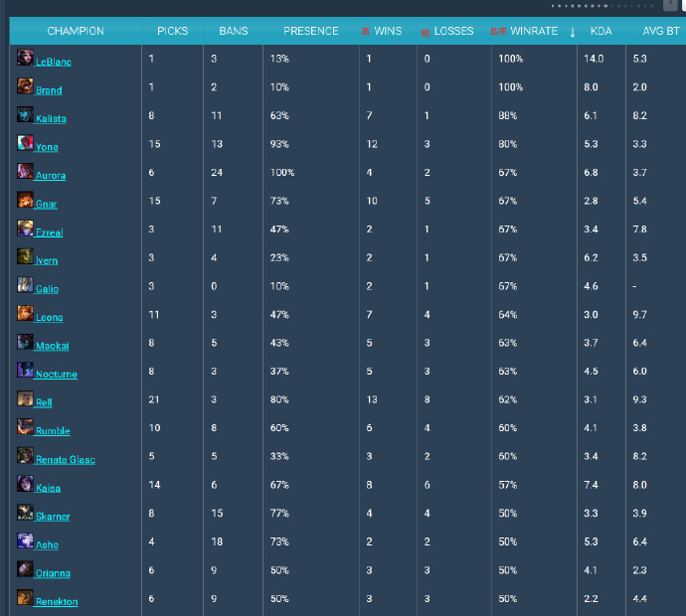Sort the table by PRESENCE column
The width and height of the screenshot is (686, 616).
[310, 31]
